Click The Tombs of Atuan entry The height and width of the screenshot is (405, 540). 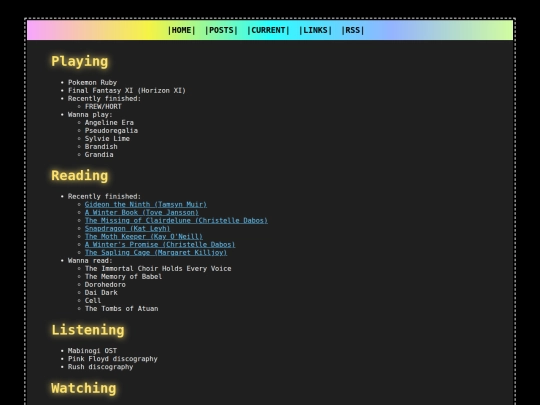(121, 309)
